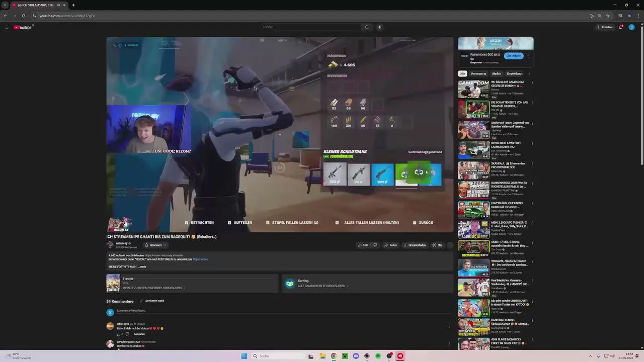Select the Von rezon ay chip
Image resolution: width=644 pixels, height=362 pixels.
pos(478,73)
